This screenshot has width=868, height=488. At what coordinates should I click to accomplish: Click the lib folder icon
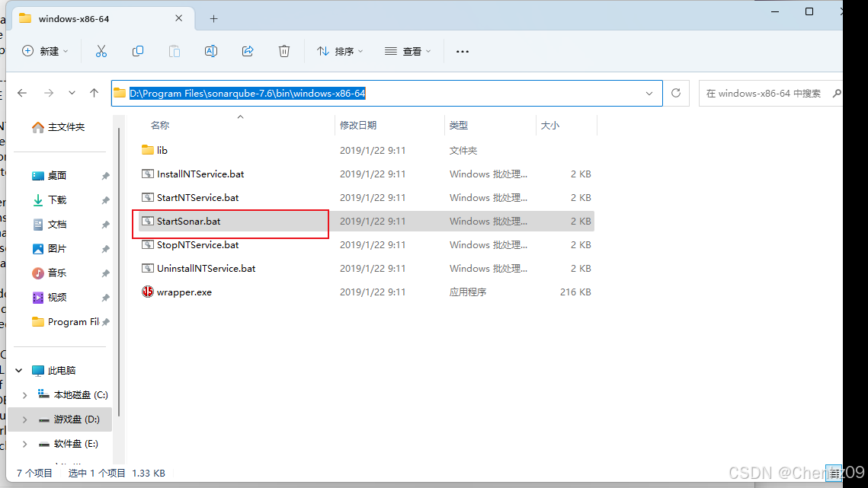click(147, 150)
